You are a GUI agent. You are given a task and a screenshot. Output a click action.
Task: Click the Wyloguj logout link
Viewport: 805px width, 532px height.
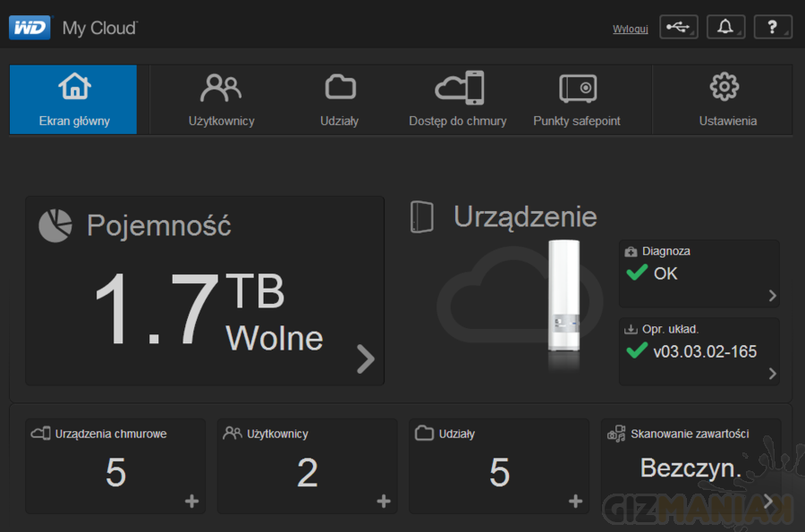(x=630, y=29)
